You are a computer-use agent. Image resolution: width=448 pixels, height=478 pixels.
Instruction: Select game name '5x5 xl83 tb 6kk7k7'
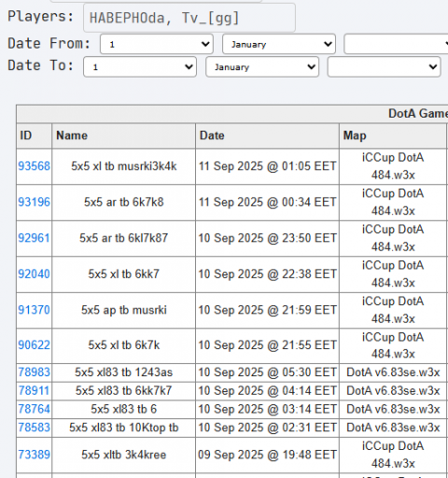coord(124,390)
